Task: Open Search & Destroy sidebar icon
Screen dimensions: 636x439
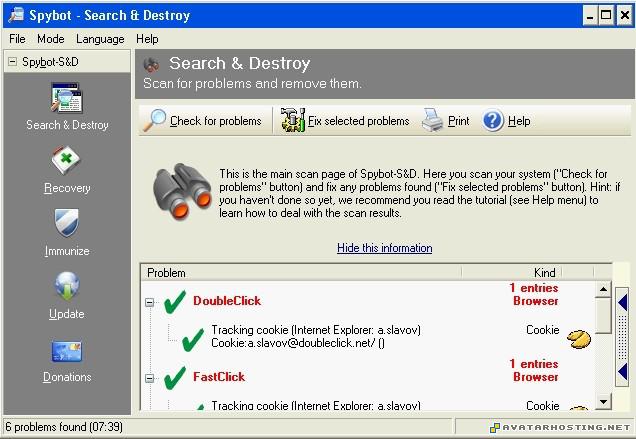Action: 67,97
